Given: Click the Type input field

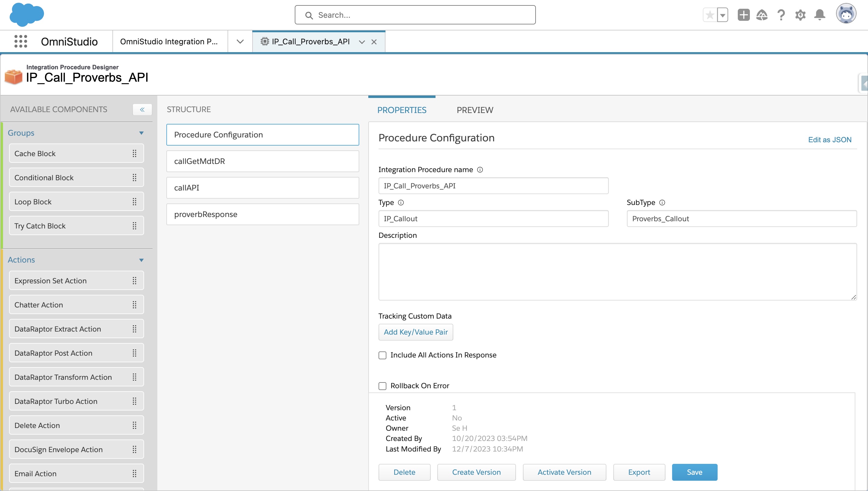Looking at the screenshot, I should click(493, 219).
